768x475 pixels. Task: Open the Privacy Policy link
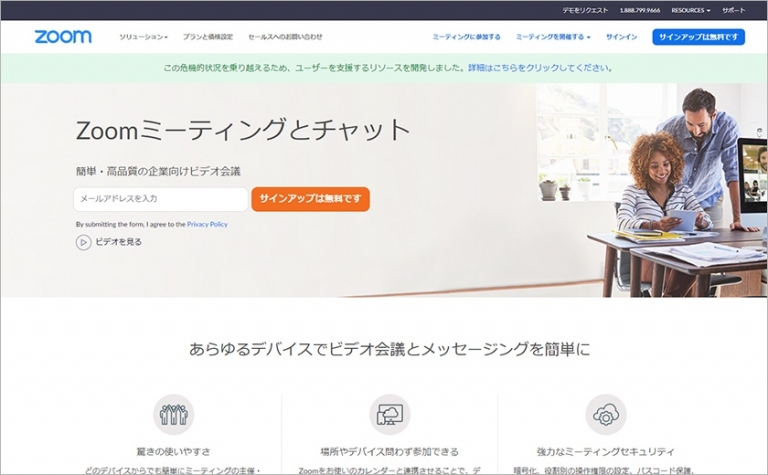coord(207,224)
